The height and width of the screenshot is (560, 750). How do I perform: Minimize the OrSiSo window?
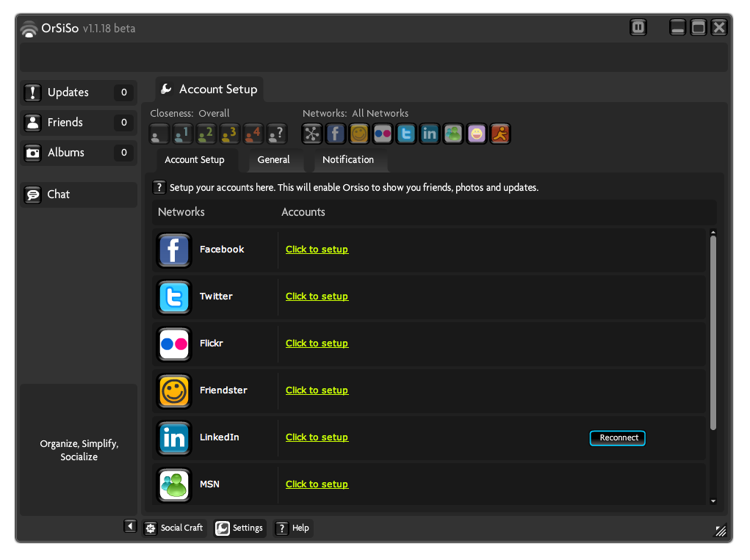click(677, 27)
